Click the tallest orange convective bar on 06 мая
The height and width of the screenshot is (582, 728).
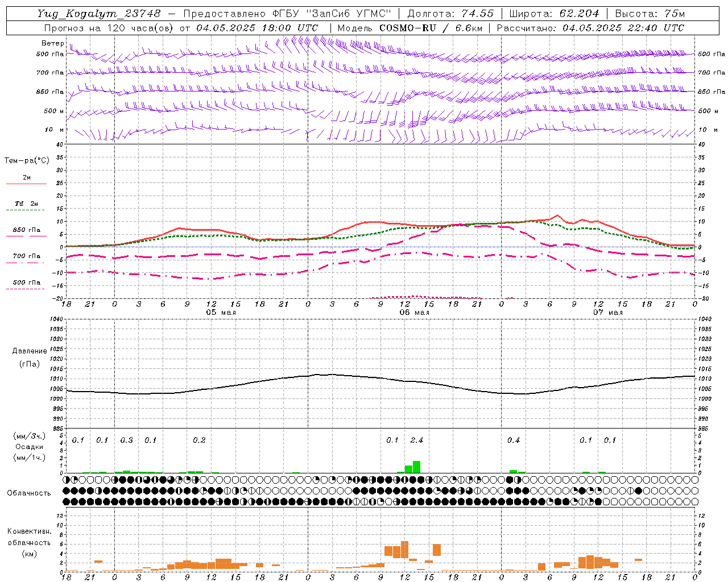pos(404,549)
